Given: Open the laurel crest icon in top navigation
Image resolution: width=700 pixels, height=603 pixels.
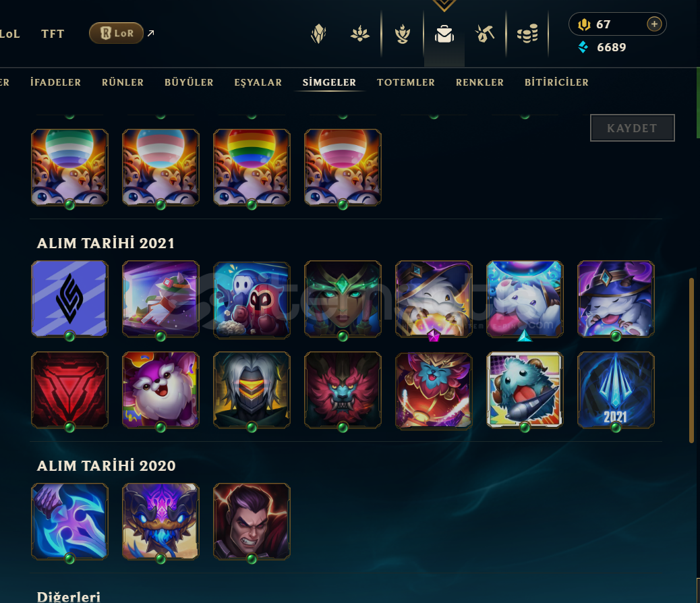Looking at the screenshot, I should [402, 34].
